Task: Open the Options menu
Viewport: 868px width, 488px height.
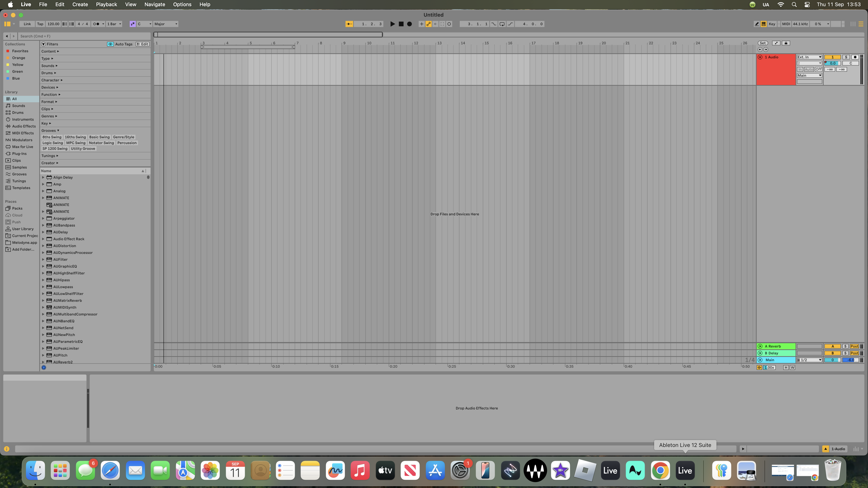Action: [x=182, y=4]
